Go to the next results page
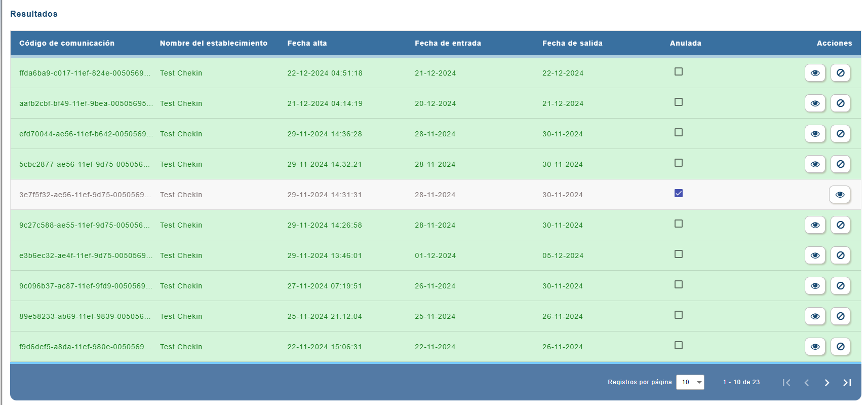The image size is (868, 405). pos(826,383)
